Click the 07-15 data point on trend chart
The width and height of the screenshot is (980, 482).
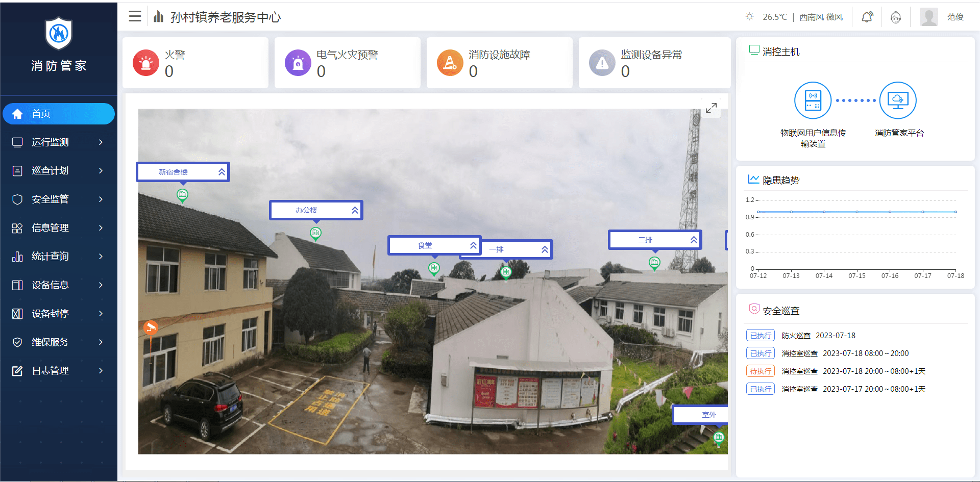[x=857, y=212]
